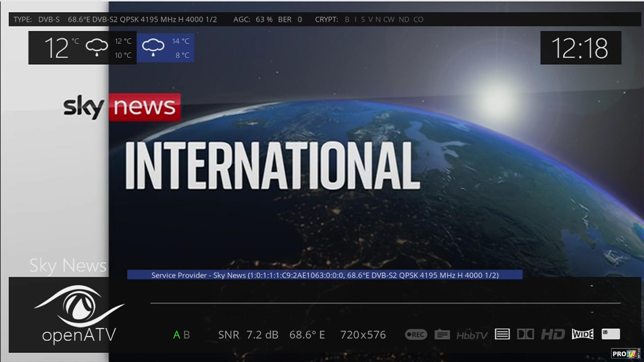The height and width of the screenshot is (362, 644).
Task: Select tuner B indicator
Action: pyautogui.click(x=187, y=335)
